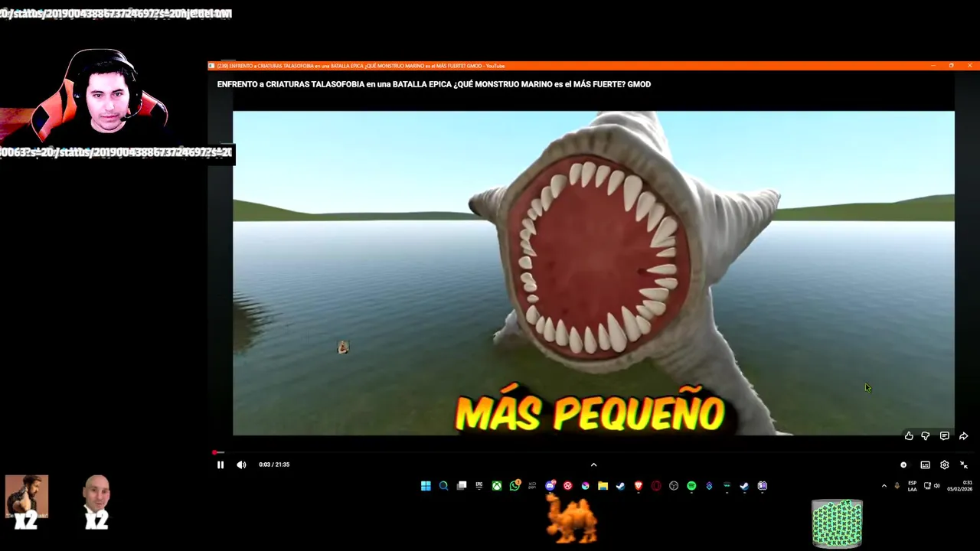The width and height of the screenshot is (980, 551).
Task: Click the video title ENFRENTO a CRIATURAS TALASOFOBIA
Action: 433,84
